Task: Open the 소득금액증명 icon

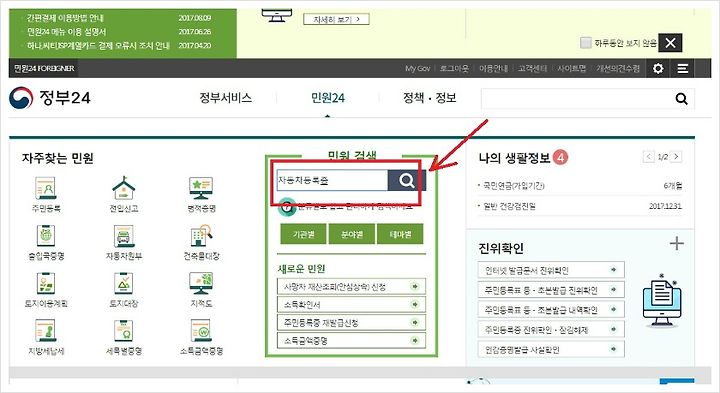Action: [x=201, y=331]
